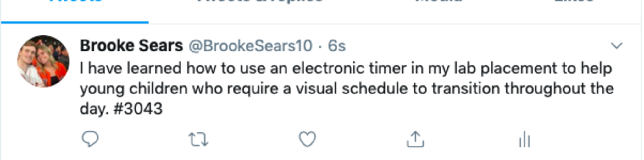Click the blue active-tab underline indicator
The image size is (644, 160).
click(75, 22)
